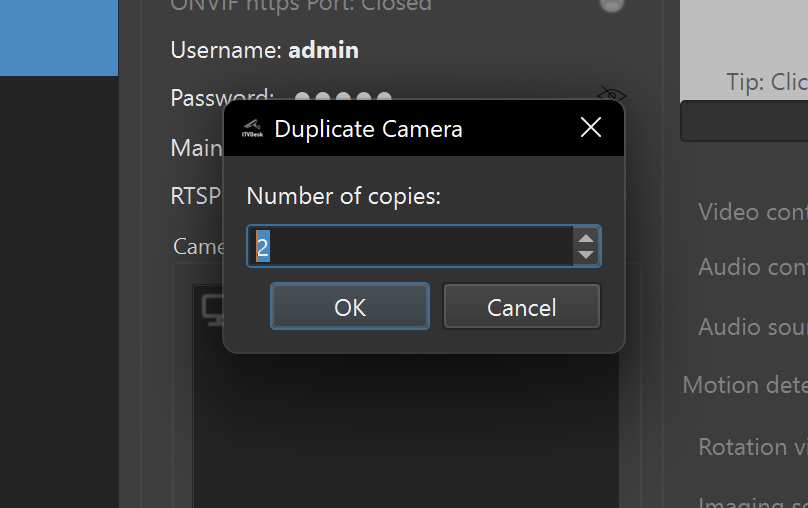
Task: Reveal the password using the eye icon
Action: coord(611,95)
